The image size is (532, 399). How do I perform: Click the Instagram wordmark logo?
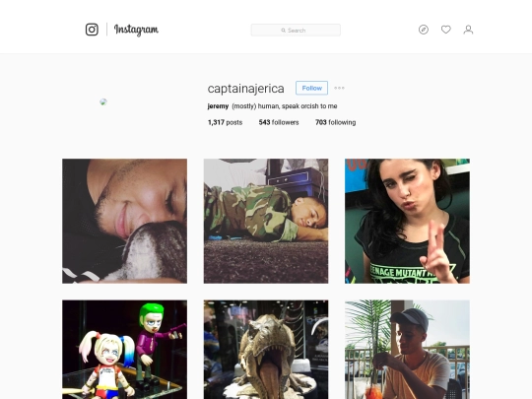coord(136,30)
